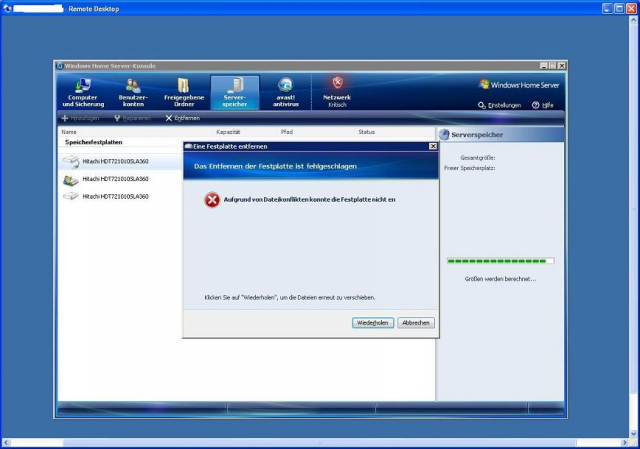Click the Hinzufügen toolbar button
Viewport: 640px width, 449px height.
pos(81,118)
